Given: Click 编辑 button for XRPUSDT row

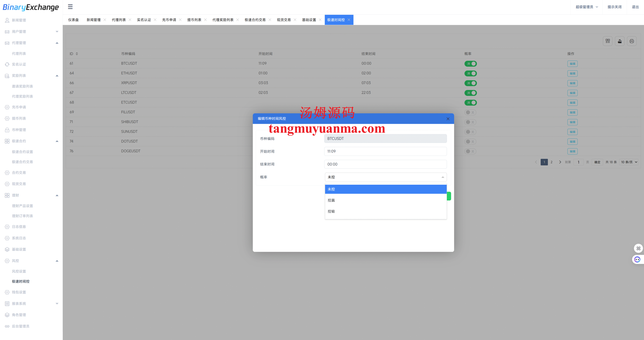Looking at the screenshot, I should tap(572, 83).
